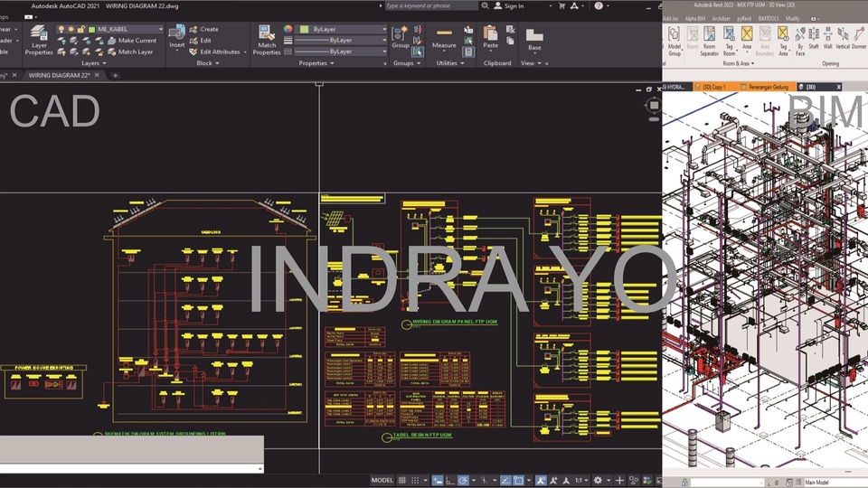This screenshot has height=488, width=868.
Task: Click the Insert block tool
Action: click(x=176, y=36)
